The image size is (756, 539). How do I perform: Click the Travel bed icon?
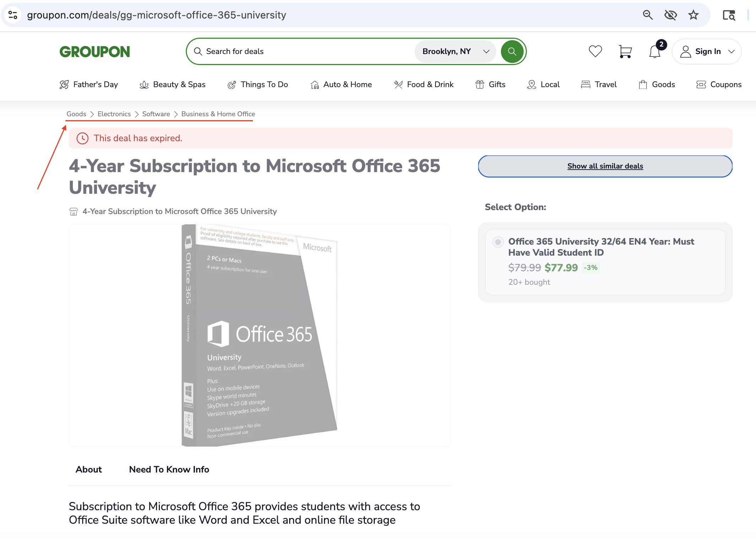[x=585, y=85]
